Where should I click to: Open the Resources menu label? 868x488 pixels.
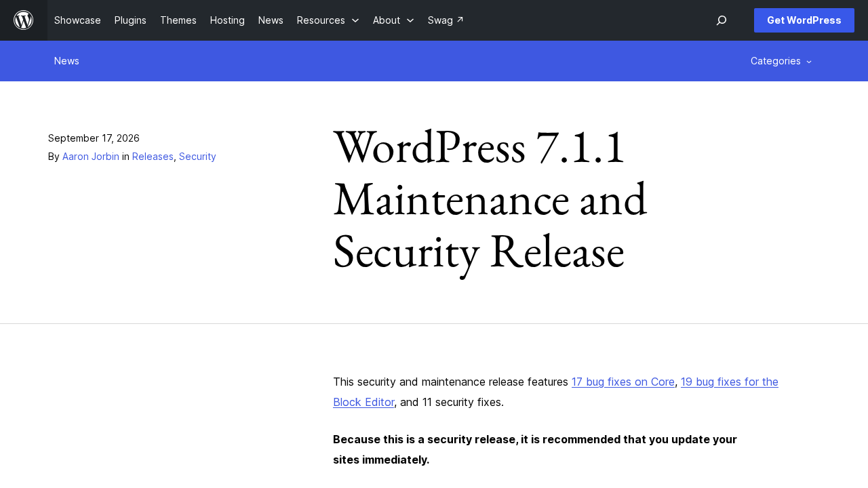[x=321, y=20]
